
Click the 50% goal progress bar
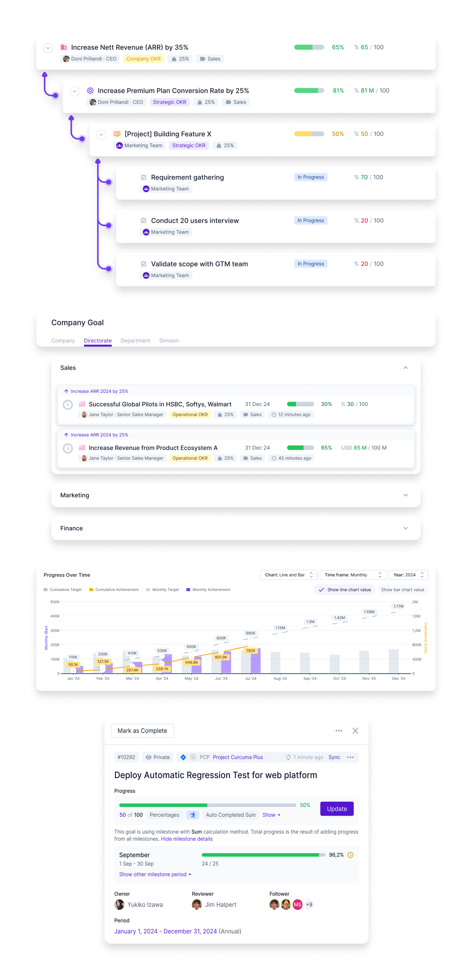click(208, 805)
